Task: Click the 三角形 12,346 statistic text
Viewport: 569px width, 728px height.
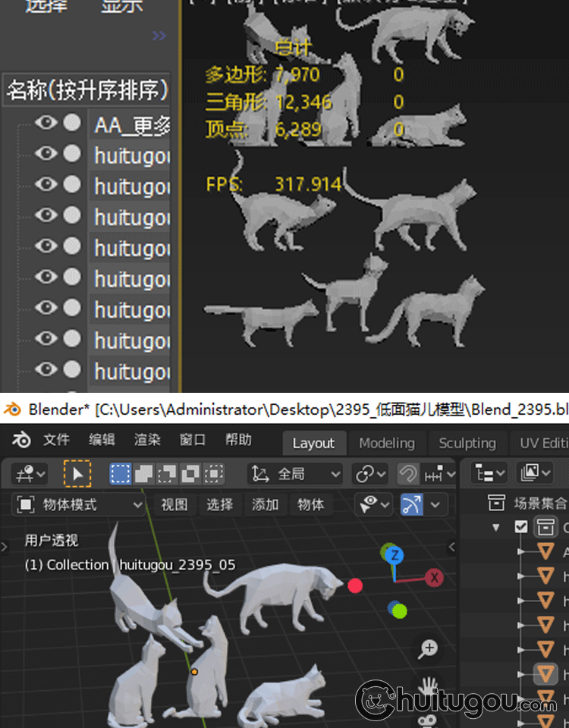Action: 269,102
